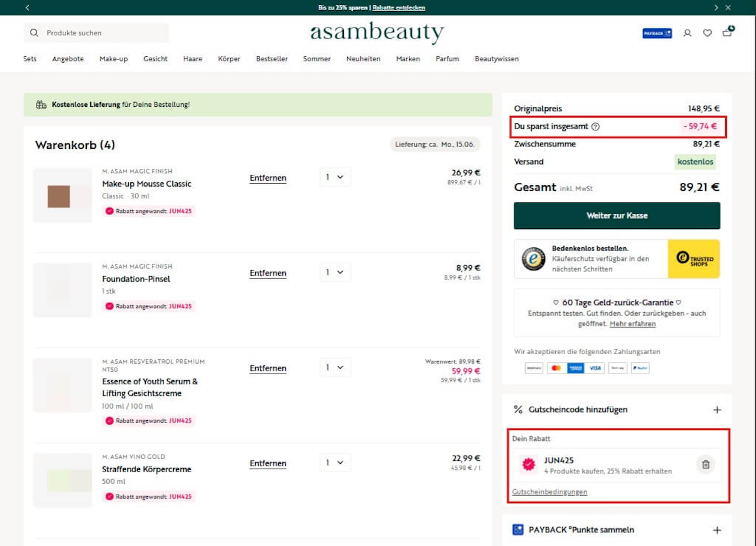The width and height of the screenshot is (756, 546).
Task: Dismiss the top promo banner
Action: [x=728, y=8]
